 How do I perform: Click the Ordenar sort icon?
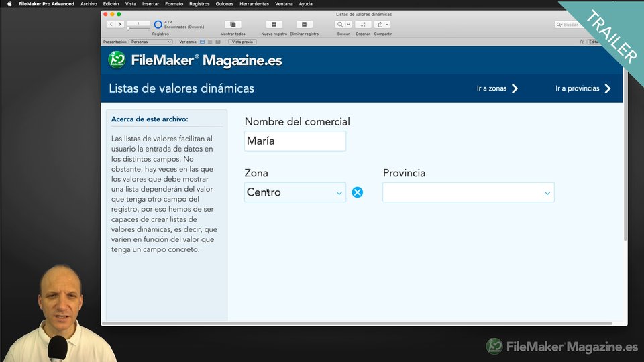(x=363, y=25)
